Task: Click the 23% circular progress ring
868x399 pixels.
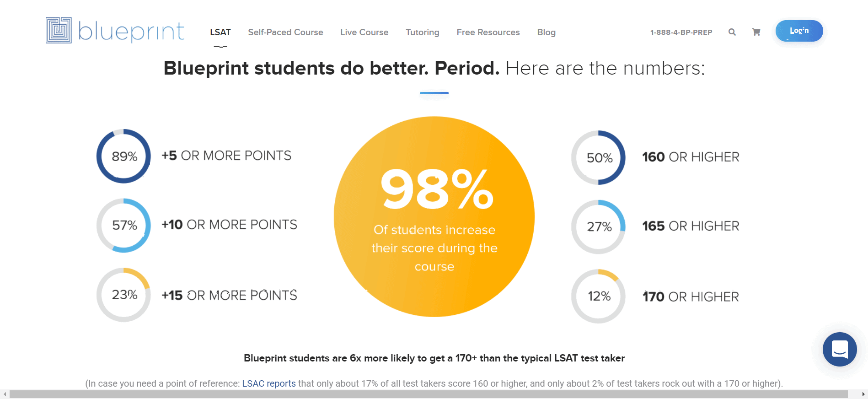Action: click(123, 295)
